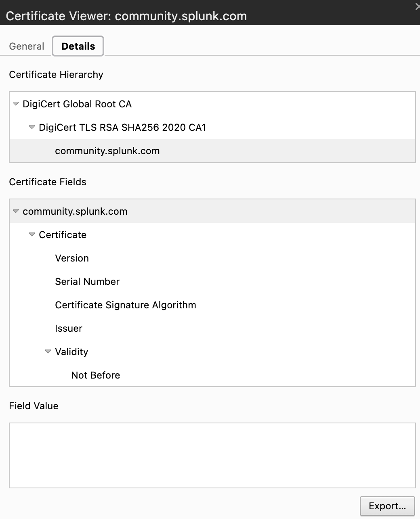Select the Validity entry in Certificate Fields

[71, 352]
